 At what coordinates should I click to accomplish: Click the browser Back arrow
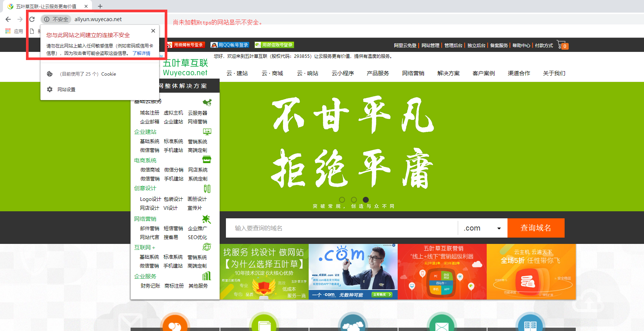(8, 19)
